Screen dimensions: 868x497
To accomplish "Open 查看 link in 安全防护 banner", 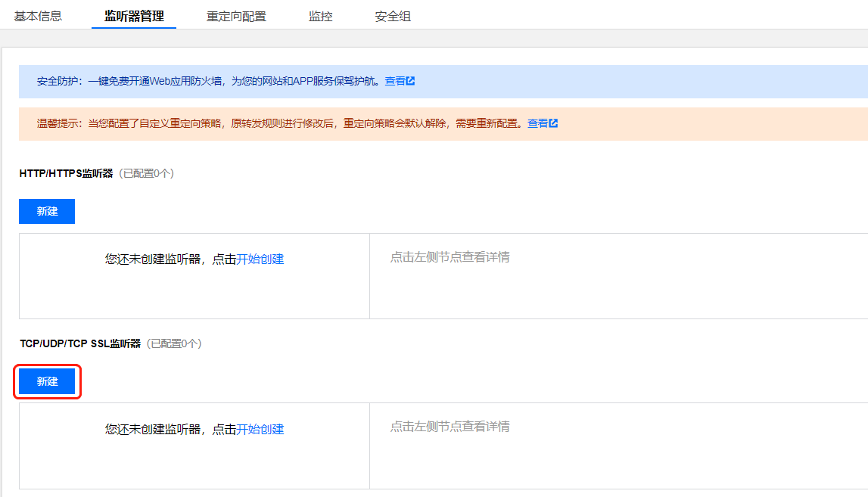I will [x=395, y=82].
